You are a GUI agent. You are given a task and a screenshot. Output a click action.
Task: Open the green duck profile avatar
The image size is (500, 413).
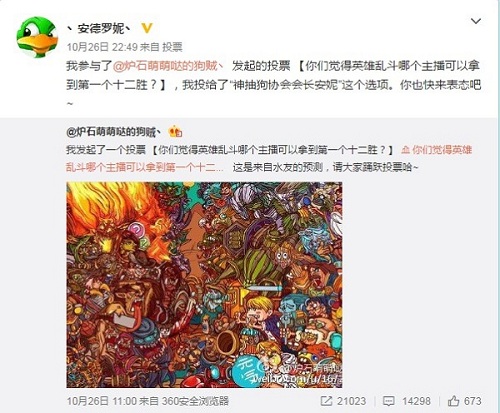[37, 37]
